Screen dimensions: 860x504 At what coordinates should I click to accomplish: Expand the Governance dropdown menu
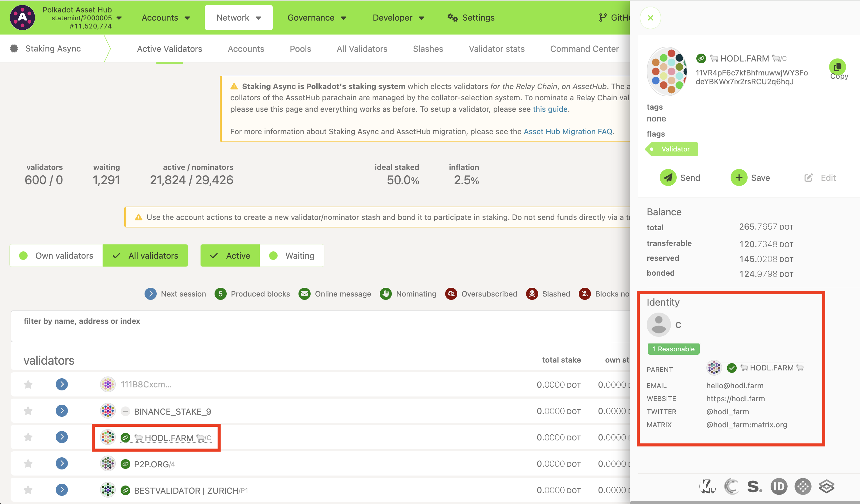click(316, 18)
